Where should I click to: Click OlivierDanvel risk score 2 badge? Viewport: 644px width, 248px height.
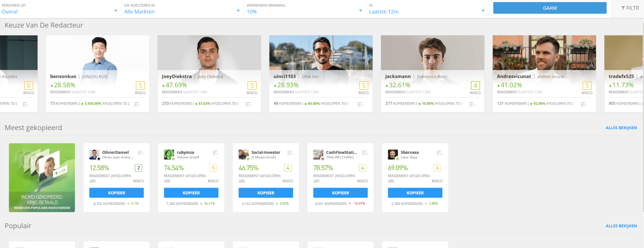[138, 168]
